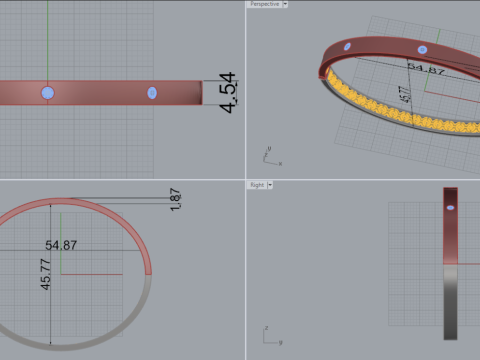
Task: Select the 4.54 height dimension text
Action: (x=228, y=93)
